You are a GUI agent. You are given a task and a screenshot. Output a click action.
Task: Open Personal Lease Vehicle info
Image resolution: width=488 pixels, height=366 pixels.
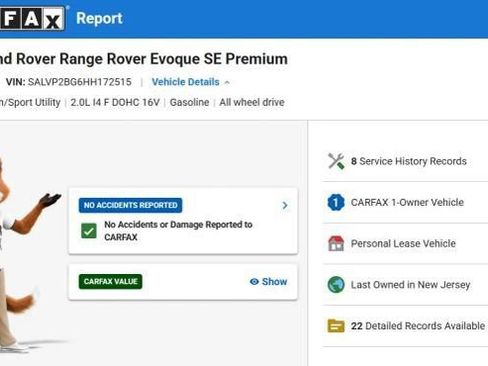[403, 244]
